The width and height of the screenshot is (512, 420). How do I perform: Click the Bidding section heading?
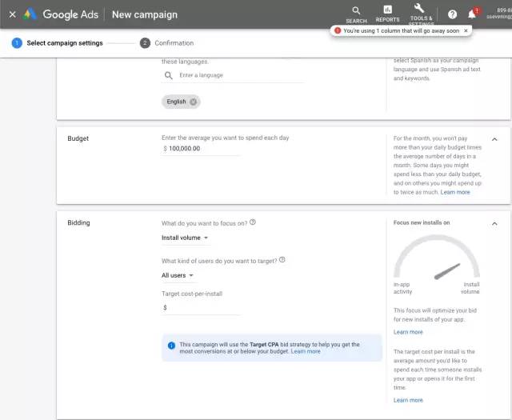pos(78,222)
